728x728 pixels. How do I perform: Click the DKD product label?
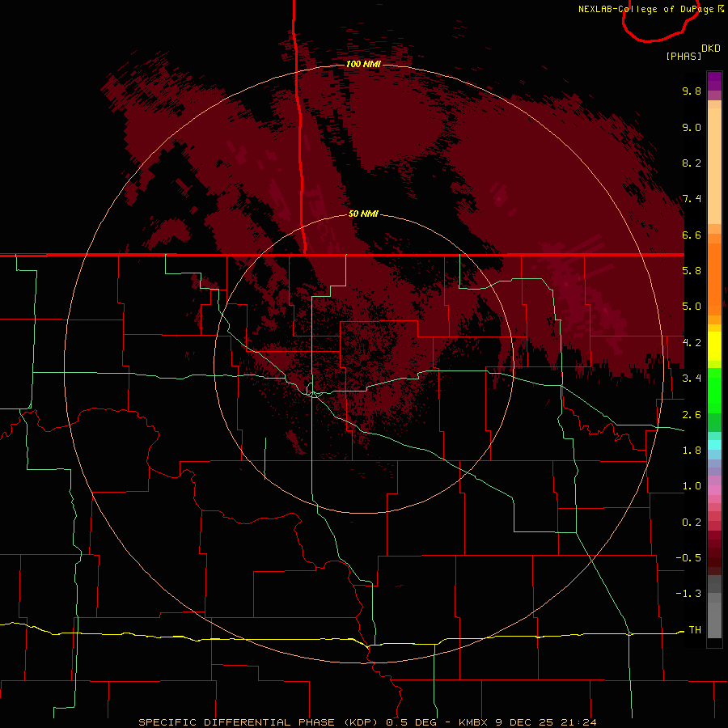tap(710, 49)
